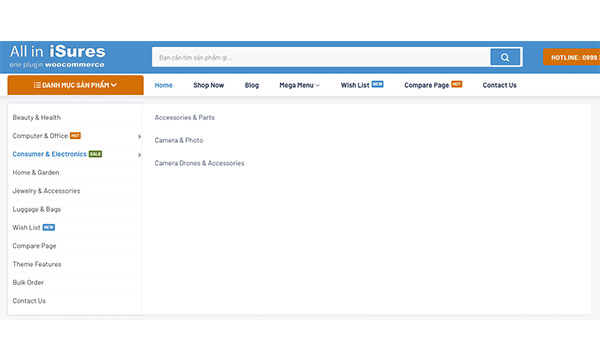Click the NEW badge on navbar Wish List
This screenshot has height=360, width=600.
pos(377,84)
